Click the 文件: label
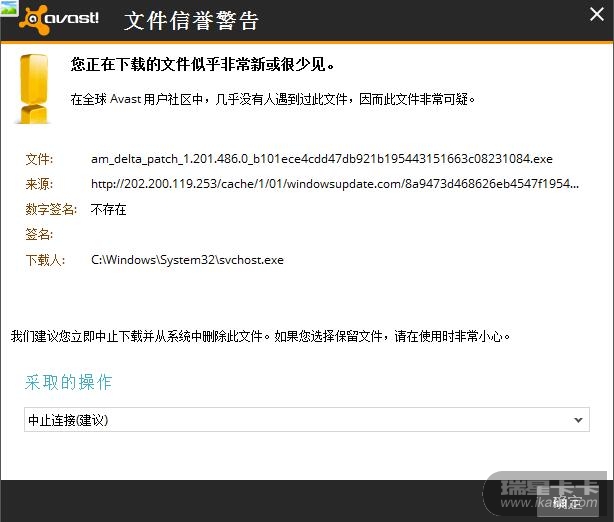This screenshot has width=614, height=522. (39, 159)
